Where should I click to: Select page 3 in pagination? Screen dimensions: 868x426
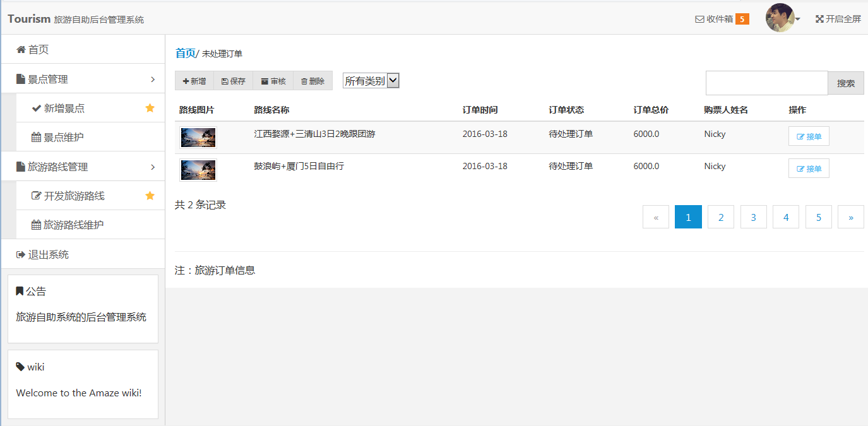pos(754,217)
